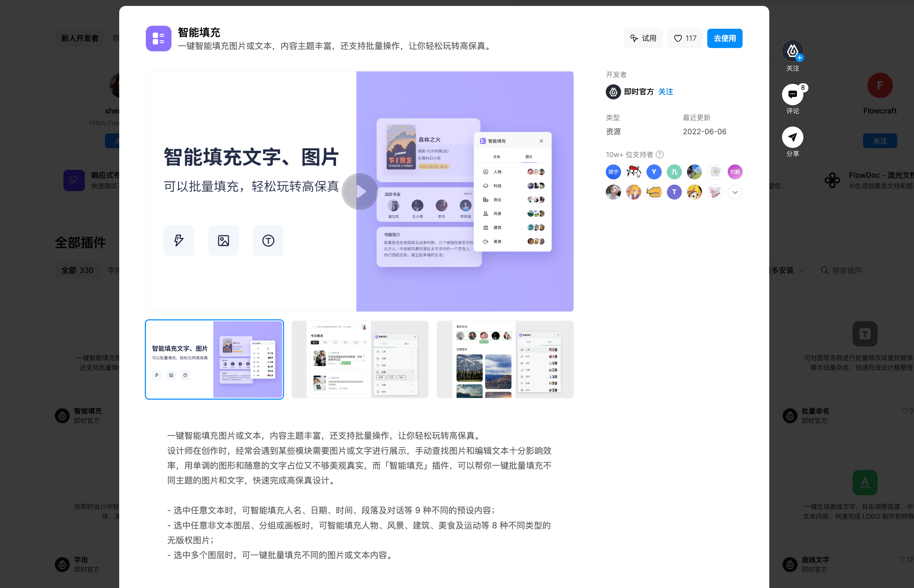This screenshot has height=588, width=914.
Task: Like the plugin with the heart 117 button
Action: tap(685, 38)
